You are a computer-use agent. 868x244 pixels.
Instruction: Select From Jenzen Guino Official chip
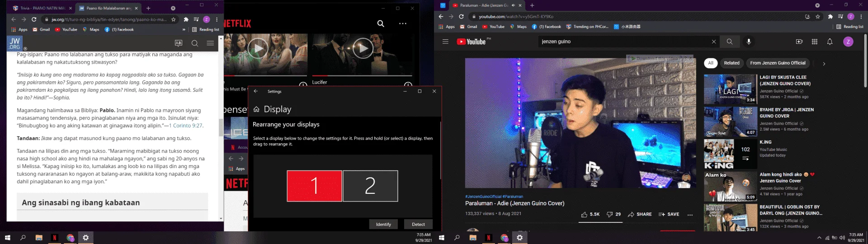pos(778,63)
